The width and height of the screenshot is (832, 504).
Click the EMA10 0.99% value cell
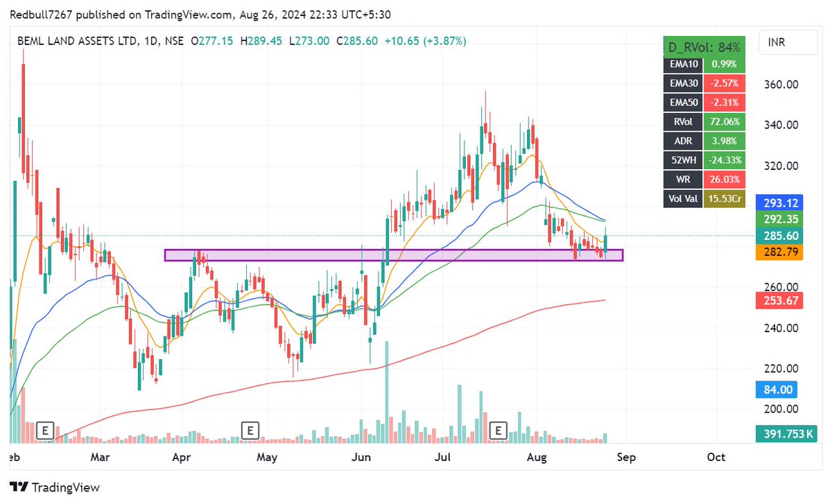pos(723,64)
